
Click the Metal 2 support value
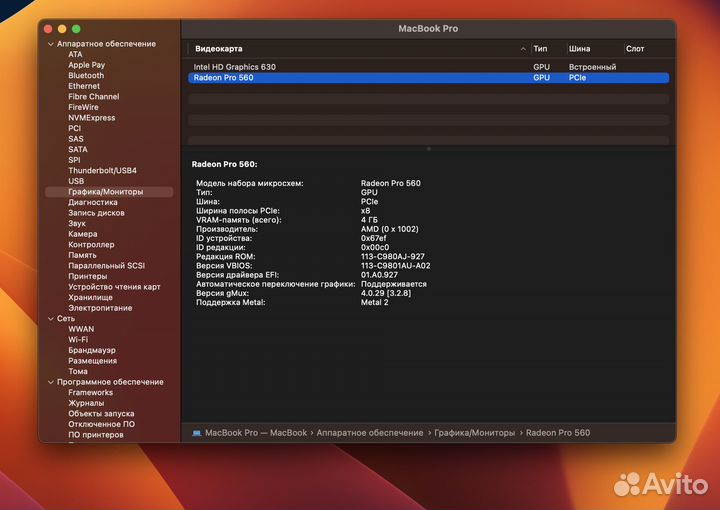[374, 302]
